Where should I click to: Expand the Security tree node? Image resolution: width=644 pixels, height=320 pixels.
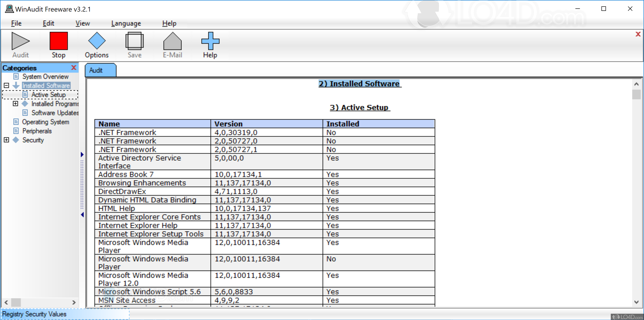point(7,140)
